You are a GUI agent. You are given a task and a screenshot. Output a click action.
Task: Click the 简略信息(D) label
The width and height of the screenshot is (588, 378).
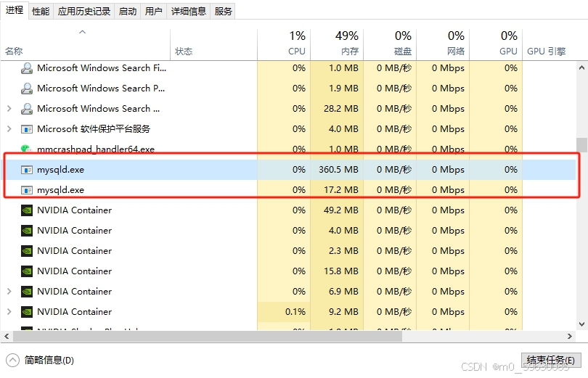click(49, 361)
